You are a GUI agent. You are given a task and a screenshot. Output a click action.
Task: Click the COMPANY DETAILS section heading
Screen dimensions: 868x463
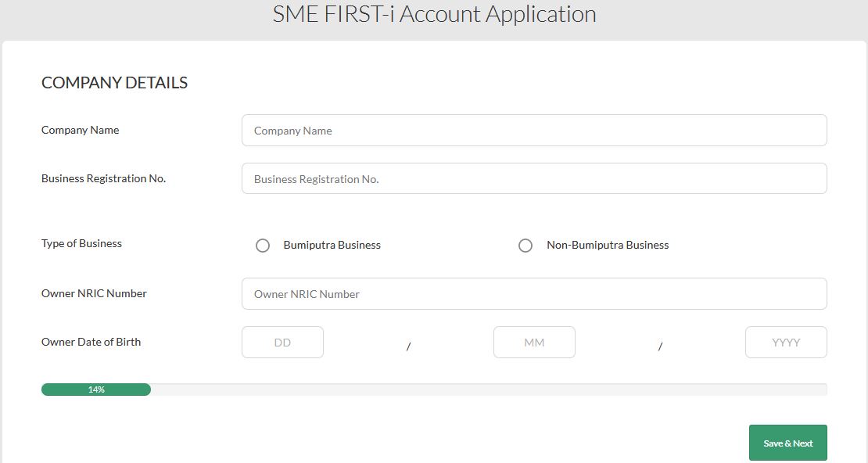(x=114, y=83)
